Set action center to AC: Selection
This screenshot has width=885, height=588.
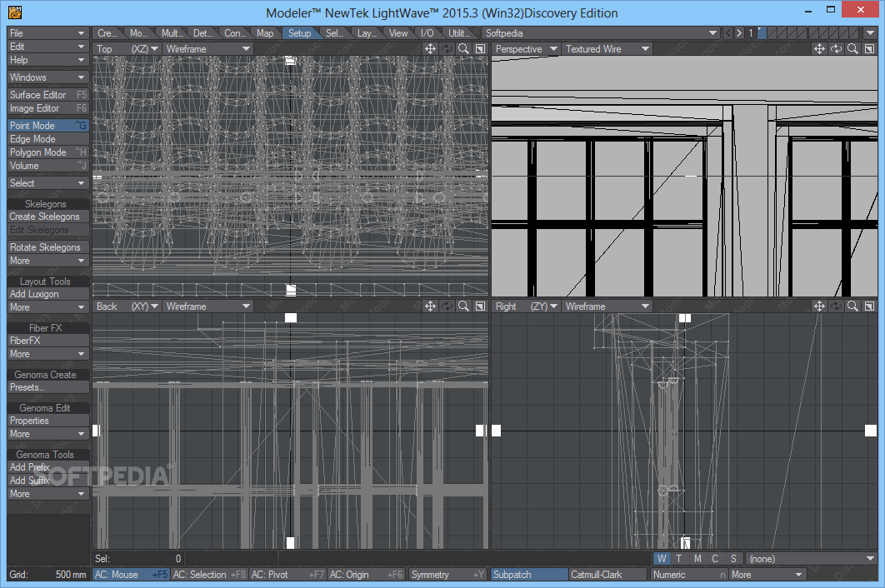209,575
